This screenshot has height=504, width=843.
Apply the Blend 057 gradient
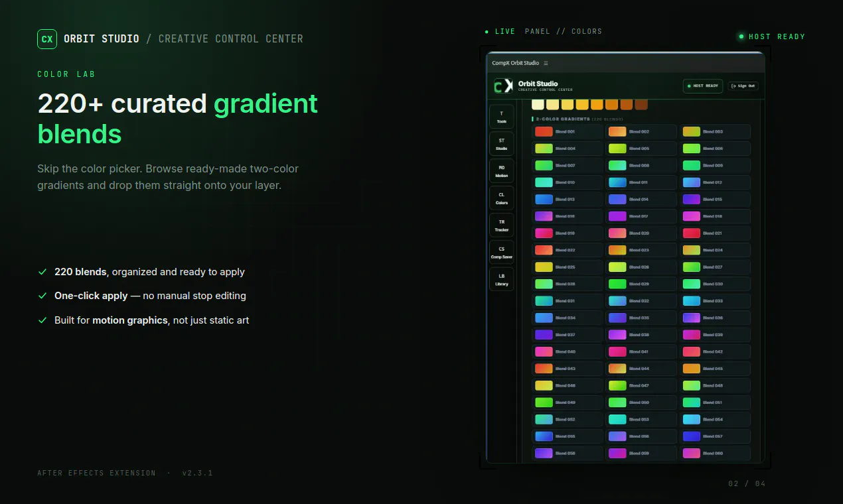(x=715, y=436)
